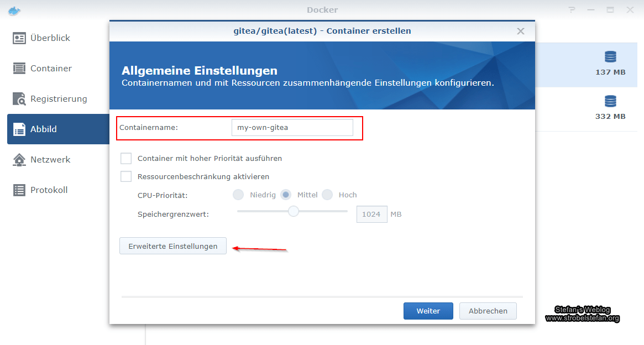644x345 pixels.
Task: Select the Abbild image icon
Action: click(19, 129)
